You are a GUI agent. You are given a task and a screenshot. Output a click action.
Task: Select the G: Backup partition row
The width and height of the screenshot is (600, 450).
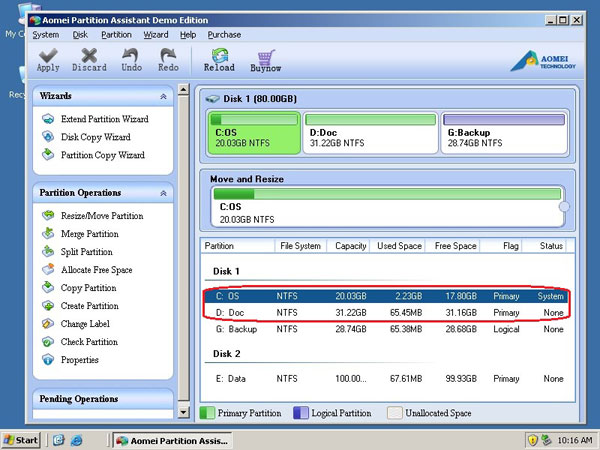tap(386, 329)
